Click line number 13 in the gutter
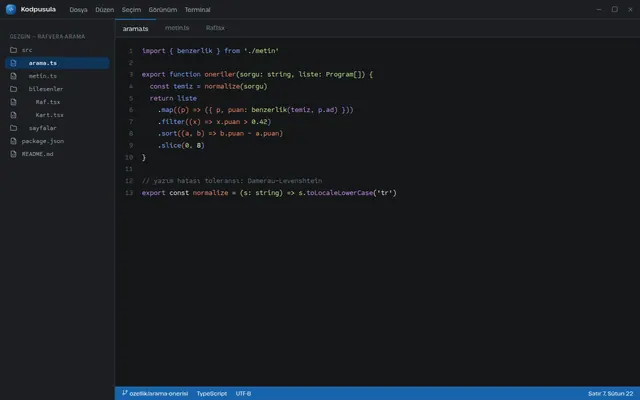Image resolution: width=640 pixels, height=400 pixels. (129, 193)
